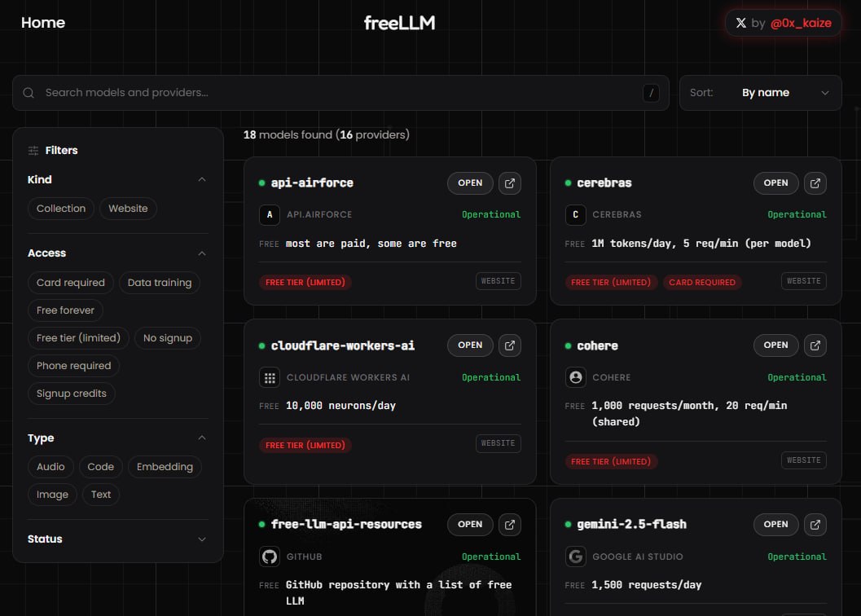Click the search magnifier icon
861x616 pixels.
tap(29, 93)
